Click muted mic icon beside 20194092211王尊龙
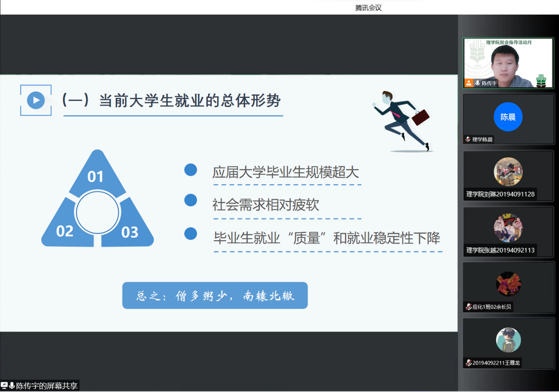 coord(468,363)
